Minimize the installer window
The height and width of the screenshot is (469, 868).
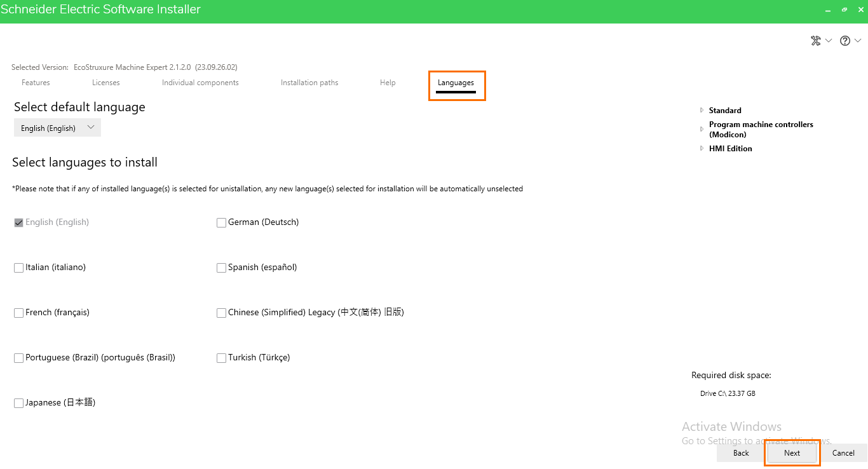[828, 10]
